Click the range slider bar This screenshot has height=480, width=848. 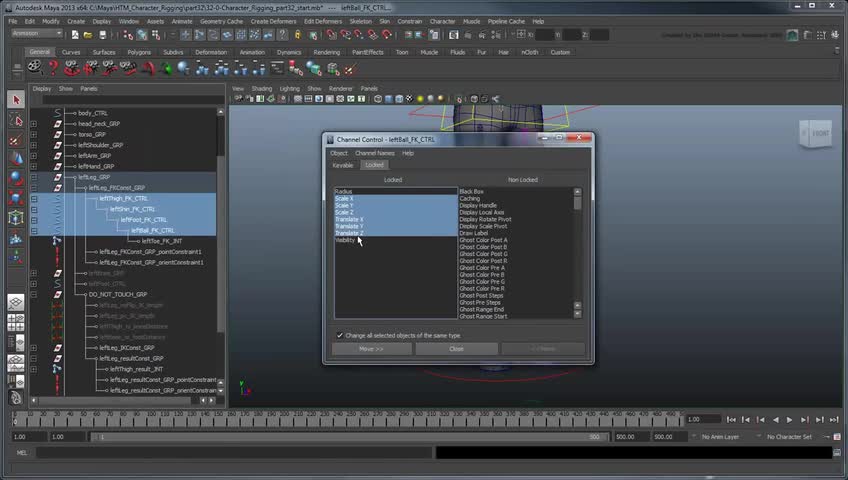349,437
